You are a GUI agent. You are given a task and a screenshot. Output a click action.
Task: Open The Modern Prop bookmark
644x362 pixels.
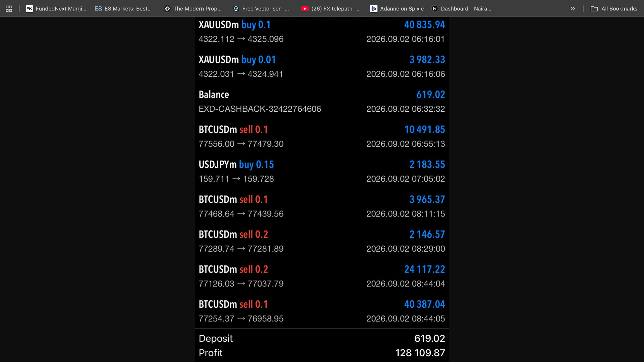(193, 9)
